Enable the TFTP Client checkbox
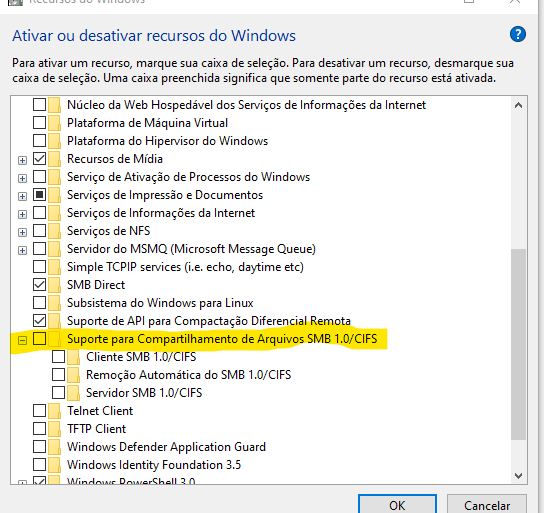The image size is (544, 513). pyautogui.click(x=39, y=428)
